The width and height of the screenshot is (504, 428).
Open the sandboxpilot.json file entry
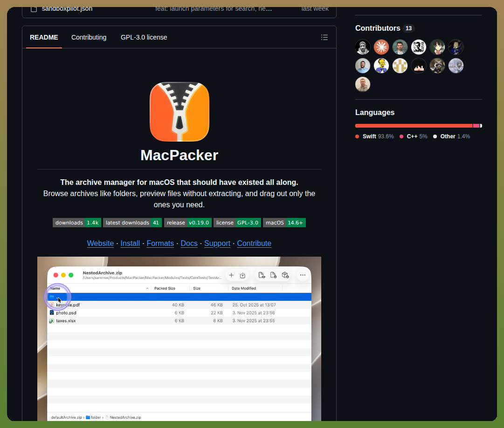click(x=67, y=9)
